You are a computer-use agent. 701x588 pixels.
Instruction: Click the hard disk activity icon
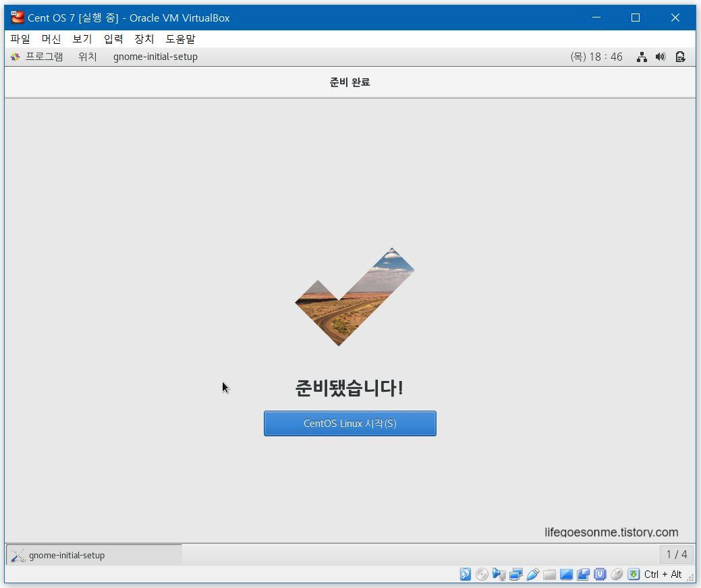click(465, 574)
